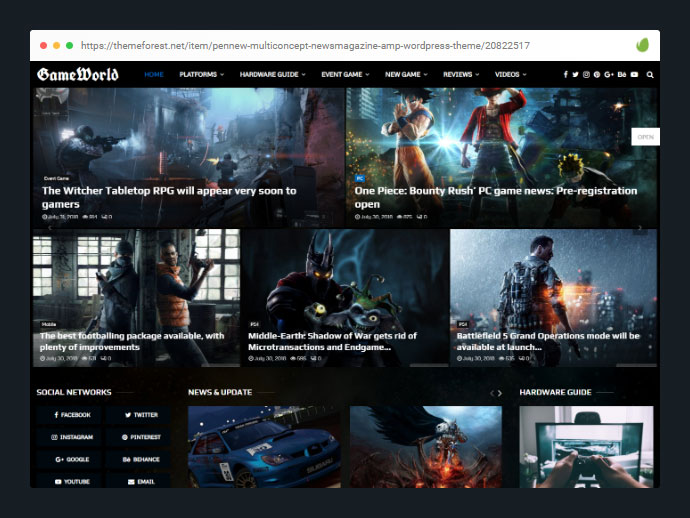Go to next News & Update slide
Screen dimensions: 690x518
[502, 393]
